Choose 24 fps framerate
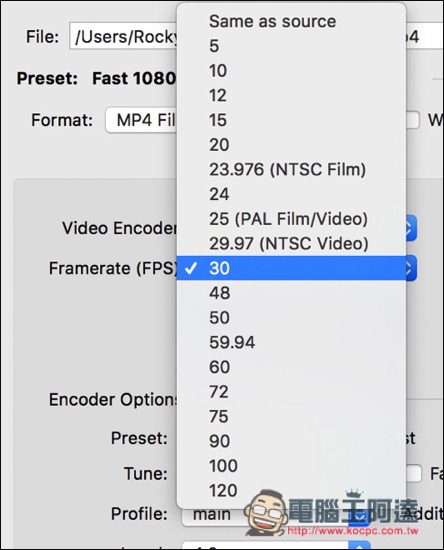The image size is (444, 550). [x=291, y=194]
